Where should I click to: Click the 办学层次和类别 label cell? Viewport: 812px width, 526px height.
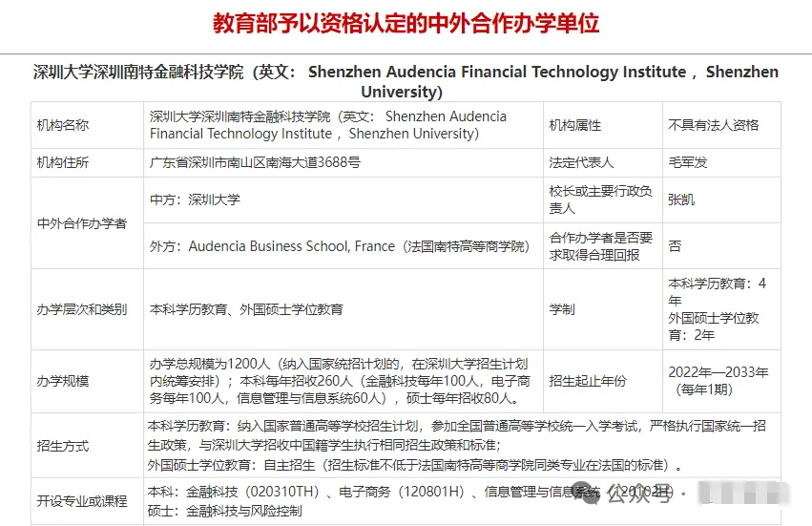click(x=87, y=309)
